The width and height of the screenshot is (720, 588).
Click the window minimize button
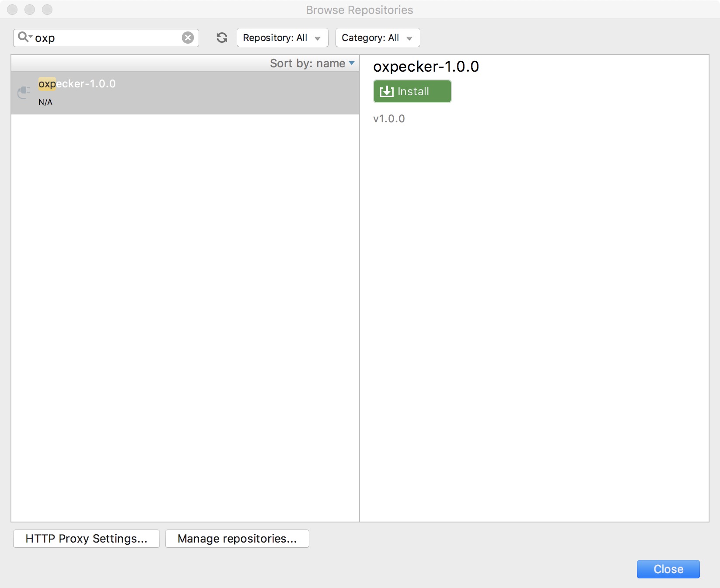pos(30,10)
